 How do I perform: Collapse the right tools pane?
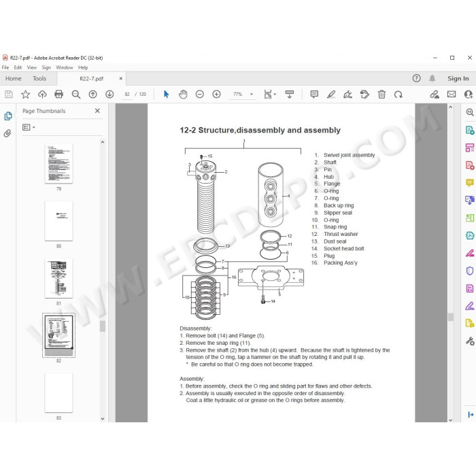(471, 414)
